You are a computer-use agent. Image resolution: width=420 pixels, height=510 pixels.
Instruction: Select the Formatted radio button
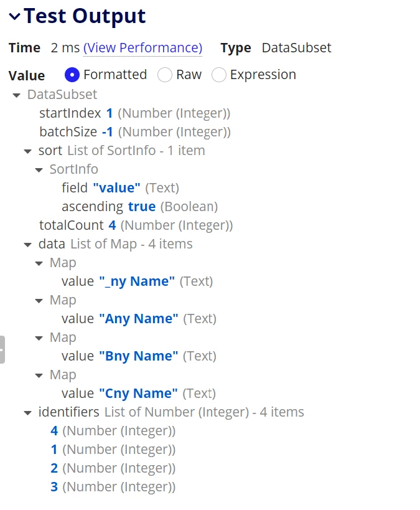72,75
